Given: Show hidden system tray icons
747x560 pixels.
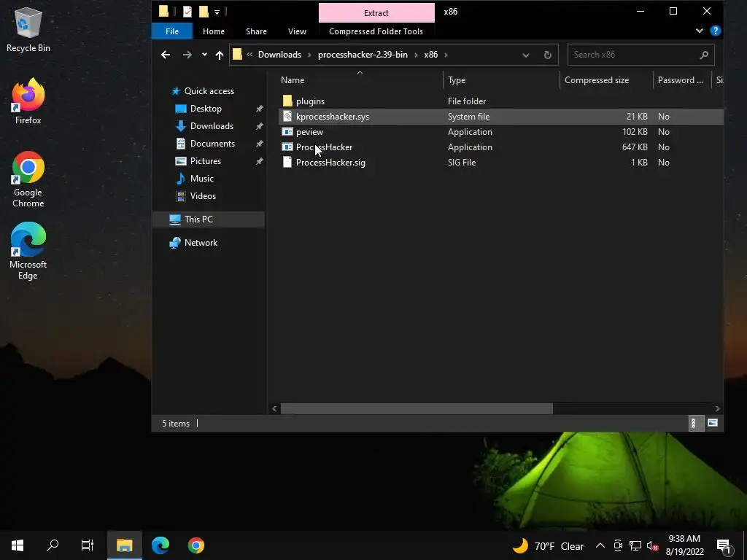Looking at the screenshot, I should [x=600, y=545].
